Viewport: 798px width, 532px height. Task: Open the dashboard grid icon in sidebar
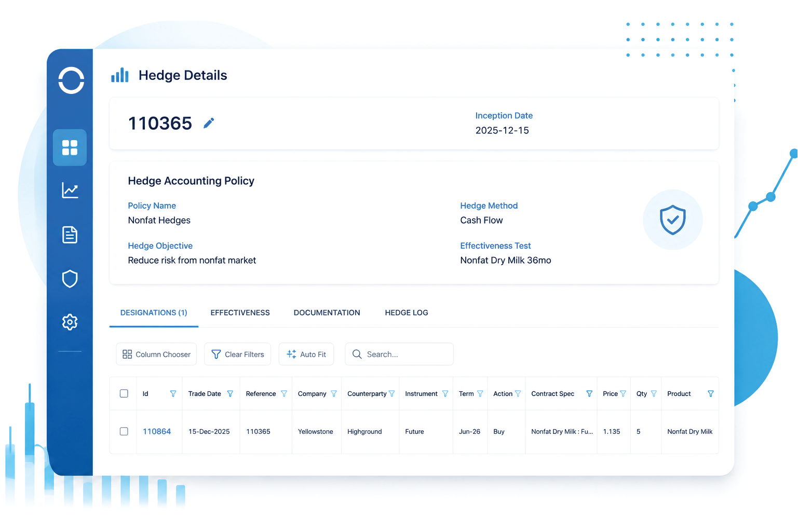click(x=70, y=147)
